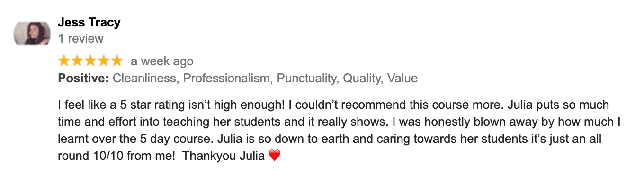This screenshot has width=644, height=175.
Task: Click the fifth gold star
Action: (116, 61)
